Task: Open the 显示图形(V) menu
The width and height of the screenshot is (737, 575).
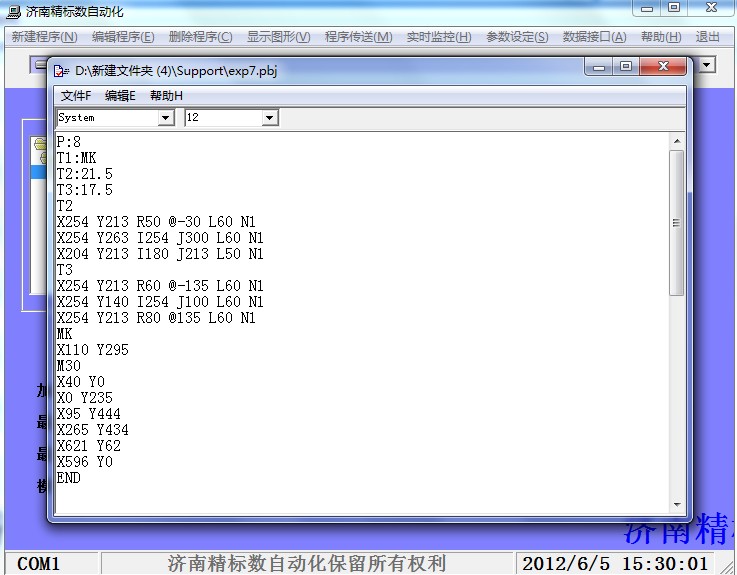Action: (x=278, y=37)
